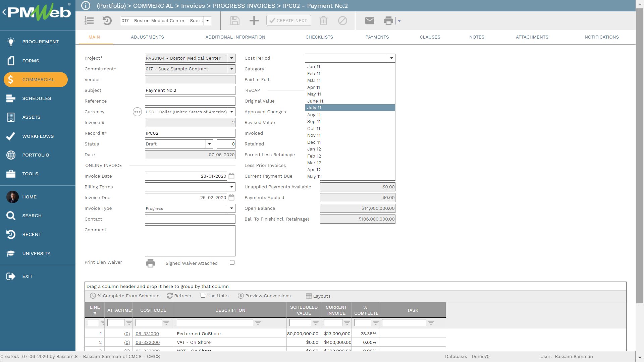The height and width of the screenshot is (362, 644).
Task: Click Preview Conversions button
Action: pyautogui.click(x=264, y=296)
